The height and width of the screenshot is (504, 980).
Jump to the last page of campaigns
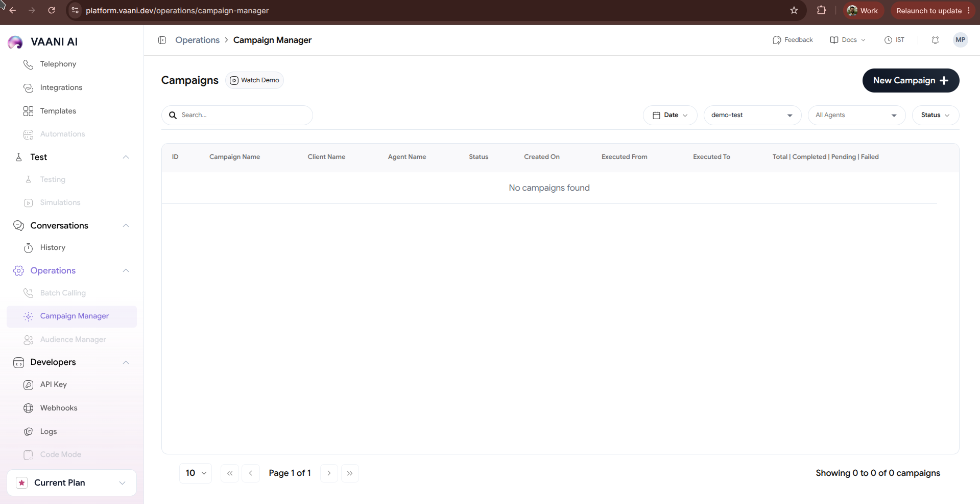click(350, 473)
